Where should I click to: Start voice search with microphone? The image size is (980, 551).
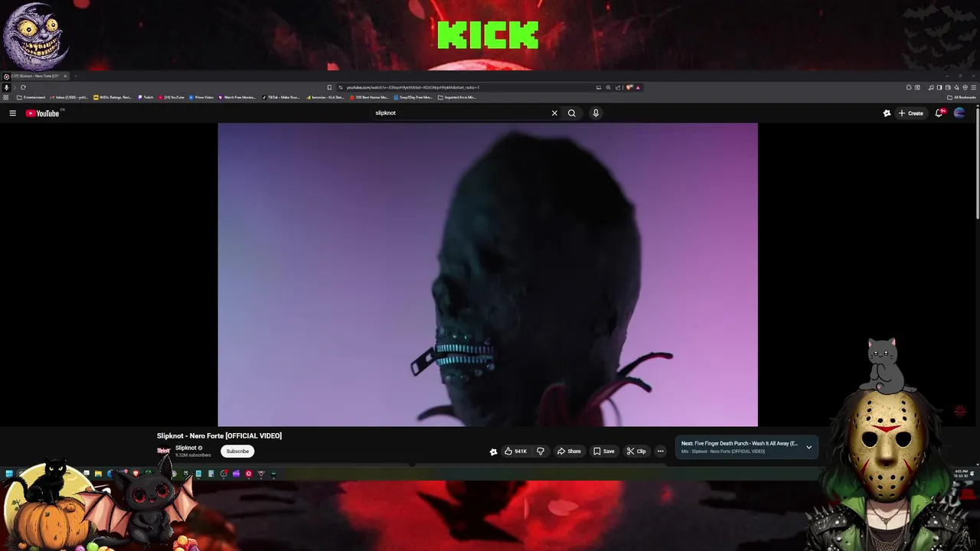point(596,113)
